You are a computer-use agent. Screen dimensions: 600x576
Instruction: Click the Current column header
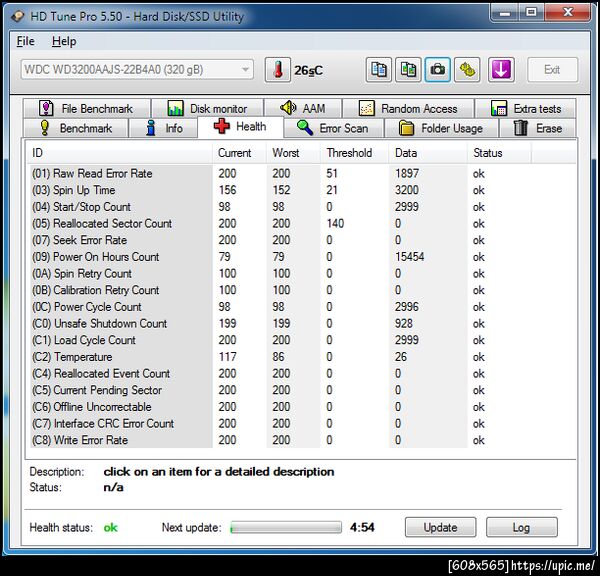coord(240,153)
